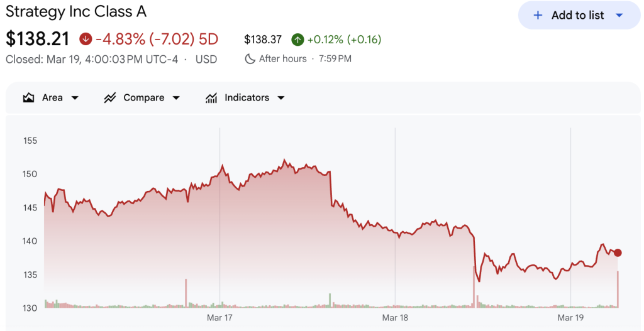This screenshot has height=331, width=644.
Task: Select the Mar 18 date marker
Action: click(x=395, y=318)
